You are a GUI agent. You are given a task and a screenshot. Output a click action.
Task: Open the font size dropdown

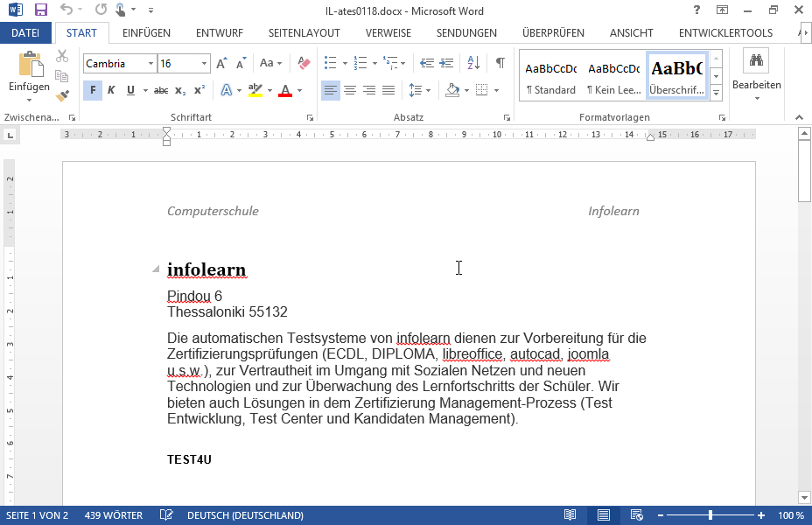click(x=204, y=64)
